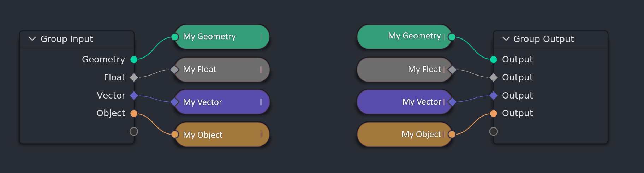Click the green Geometry output socket

(134, 59)
